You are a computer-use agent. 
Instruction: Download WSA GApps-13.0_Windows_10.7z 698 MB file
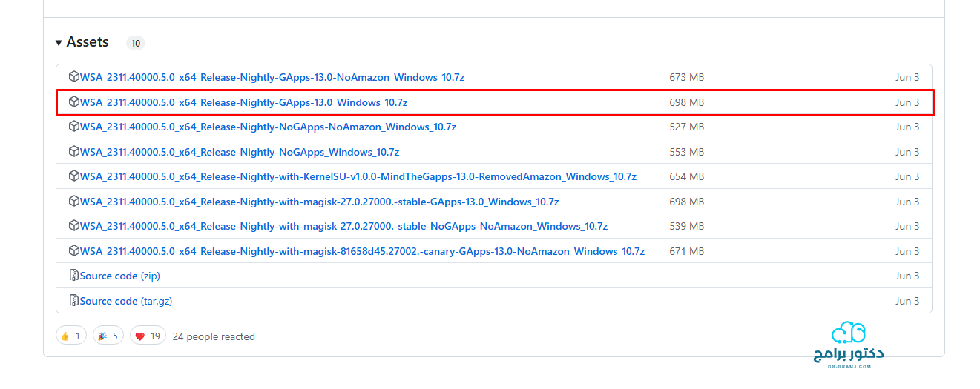pyautogui.click(x=243, y=102)
